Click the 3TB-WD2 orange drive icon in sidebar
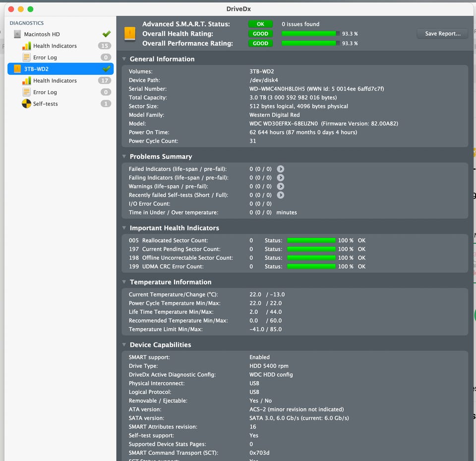Screen dimensions: 476x461 point(17,69)
